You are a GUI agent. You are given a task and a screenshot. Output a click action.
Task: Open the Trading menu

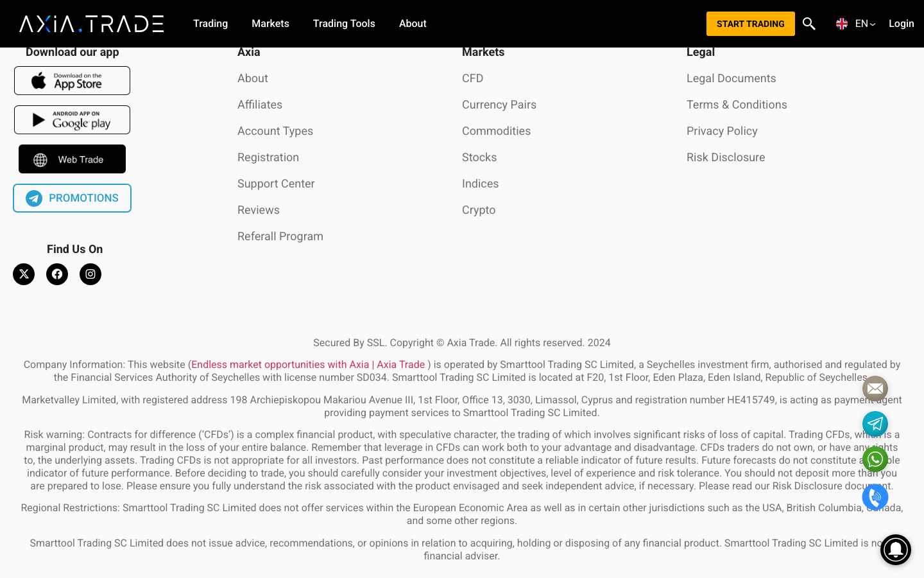click(210, 24)
